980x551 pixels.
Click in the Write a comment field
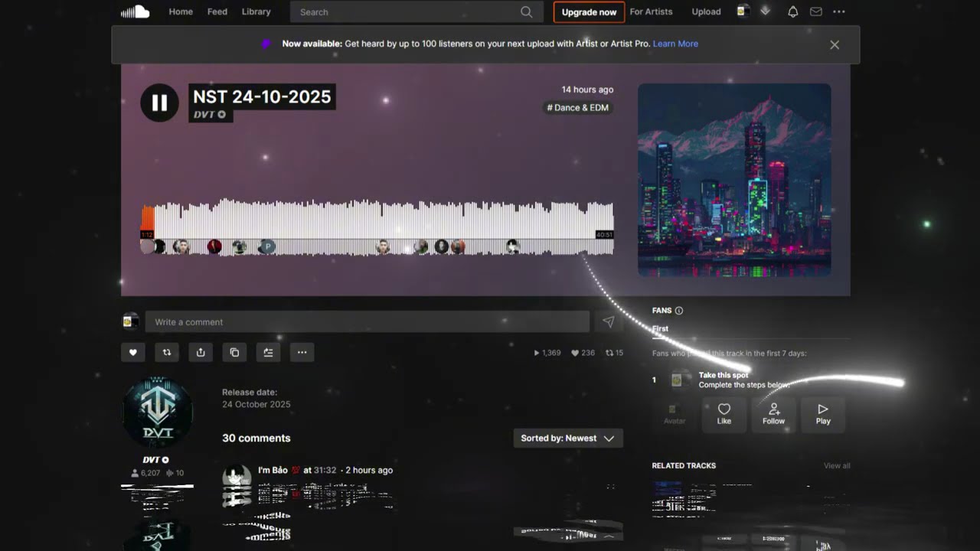point(367,322)
